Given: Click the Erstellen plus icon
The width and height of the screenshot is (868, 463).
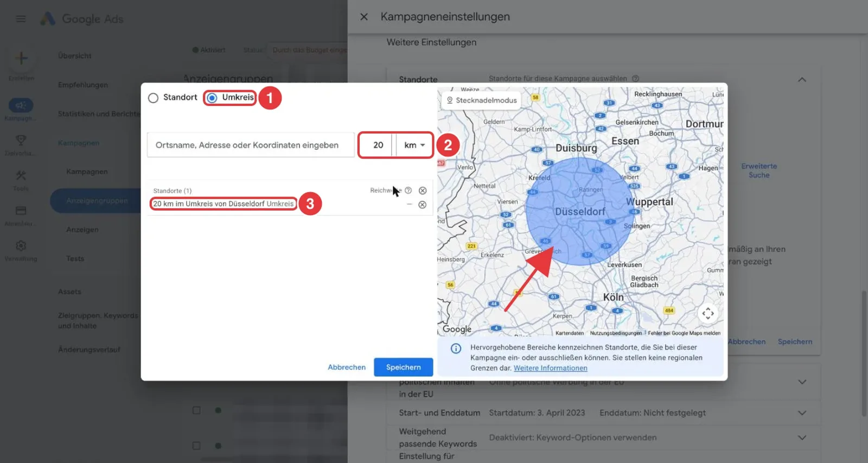Looking at the screenshot, I should (21, 58).
